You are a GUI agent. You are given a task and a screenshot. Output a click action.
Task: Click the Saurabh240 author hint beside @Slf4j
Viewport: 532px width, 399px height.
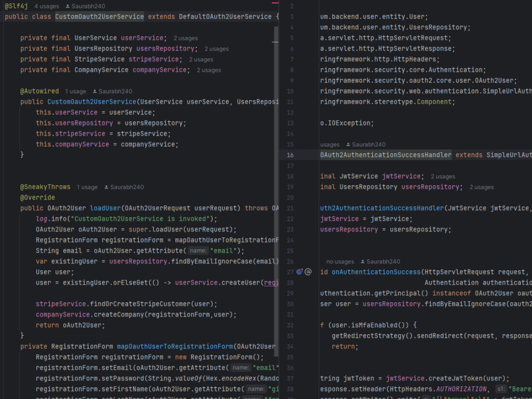pyautogui.click(x=85, y=6)
